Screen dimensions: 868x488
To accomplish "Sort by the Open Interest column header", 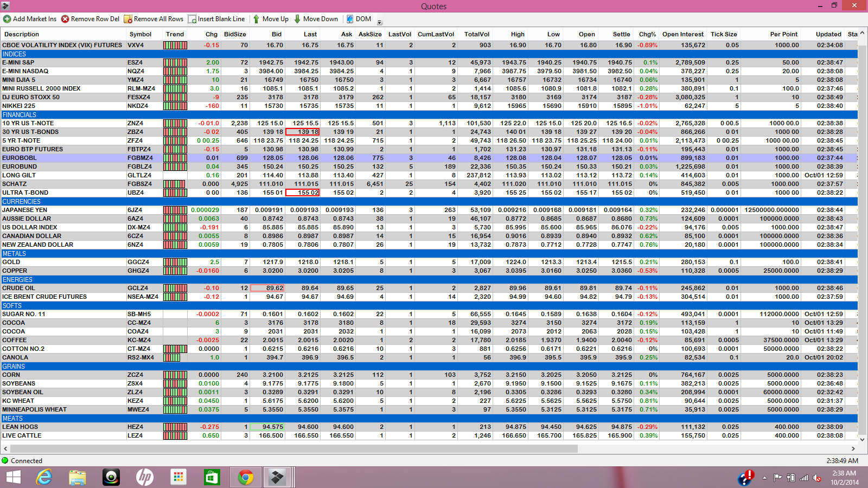I will pos(682,34).
